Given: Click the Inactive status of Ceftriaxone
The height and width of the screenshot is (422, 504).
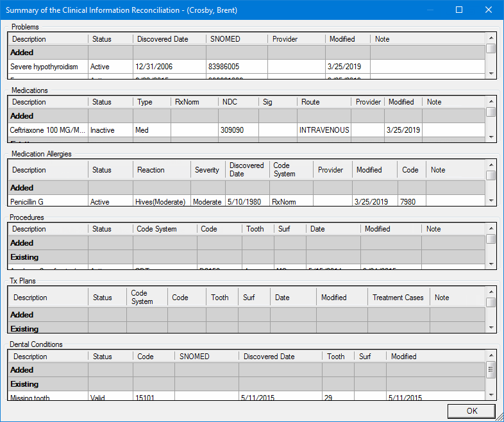Looking at the screenshot, I should (110, 130).
